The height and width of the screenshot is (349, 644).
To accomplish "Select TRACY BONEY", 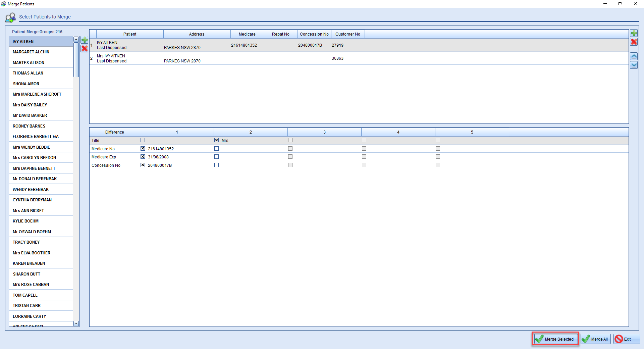I will [x=41, y=242].
